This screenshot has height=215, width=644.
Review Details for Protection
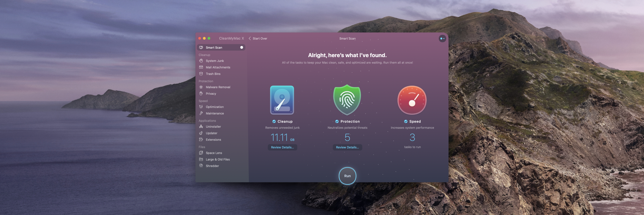pyautogui.click(x=347, y=147)
